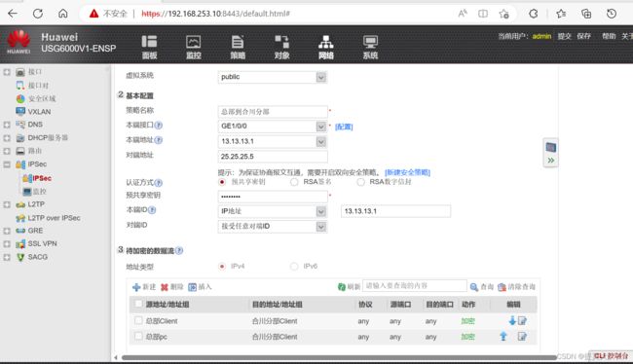Check the 总部Client row checkbox
This screenshot has height=364, width=633.
tap(138, 320)
